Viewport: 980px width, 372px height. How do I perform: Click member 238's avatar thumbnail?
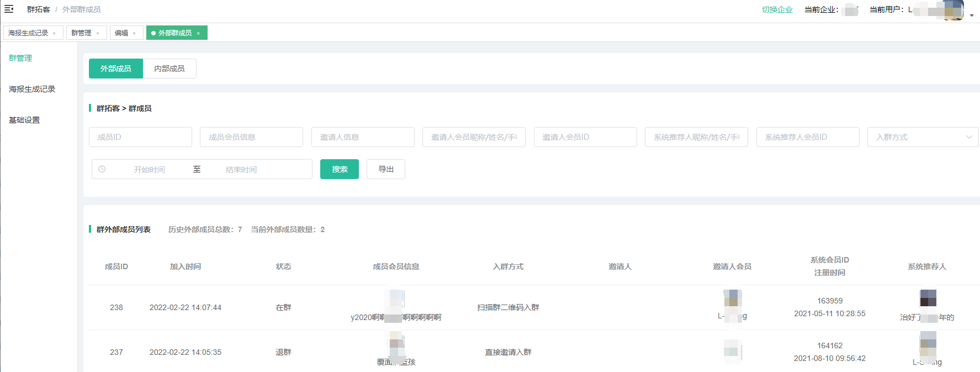pyautogui.click(x=396, y=299)
